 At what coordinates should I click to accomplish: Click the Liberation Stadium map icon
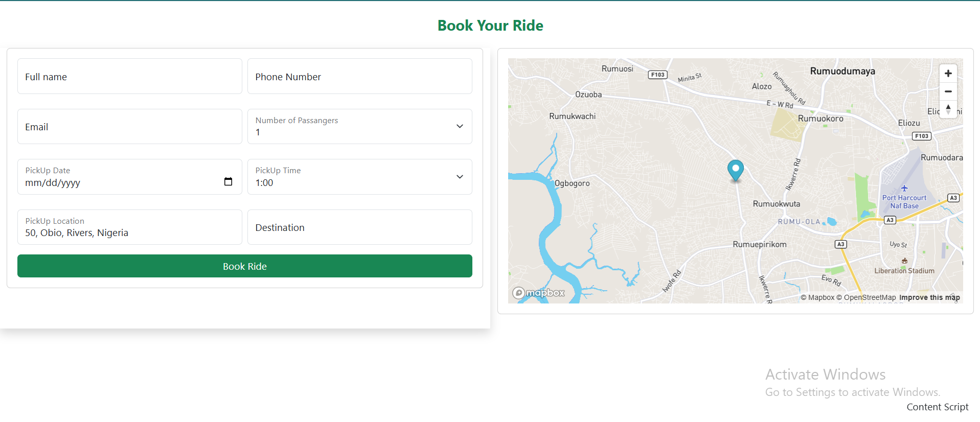click(x=904, y=261)
